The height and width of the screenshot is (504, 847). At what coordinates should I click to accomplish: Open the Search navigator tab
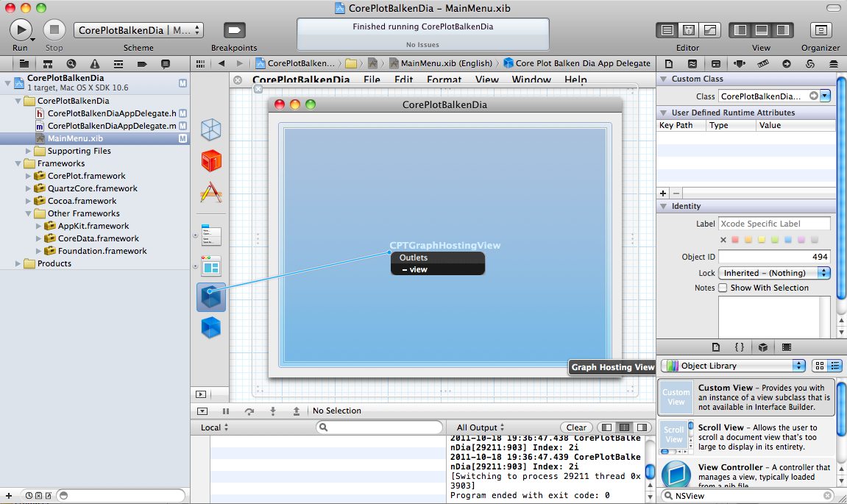[x=71, y=64]
